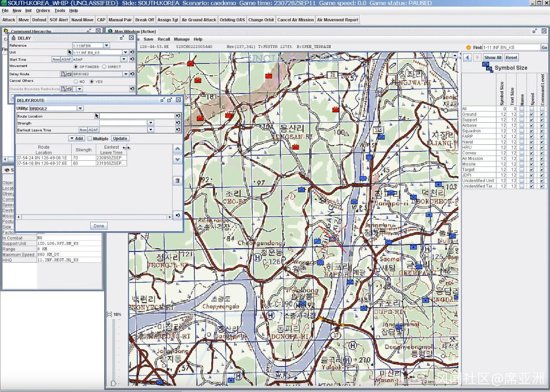550x392 pixels.
Task: Open the Strength dropdown in DELAY.ROUTE
Action: (151, 123)
